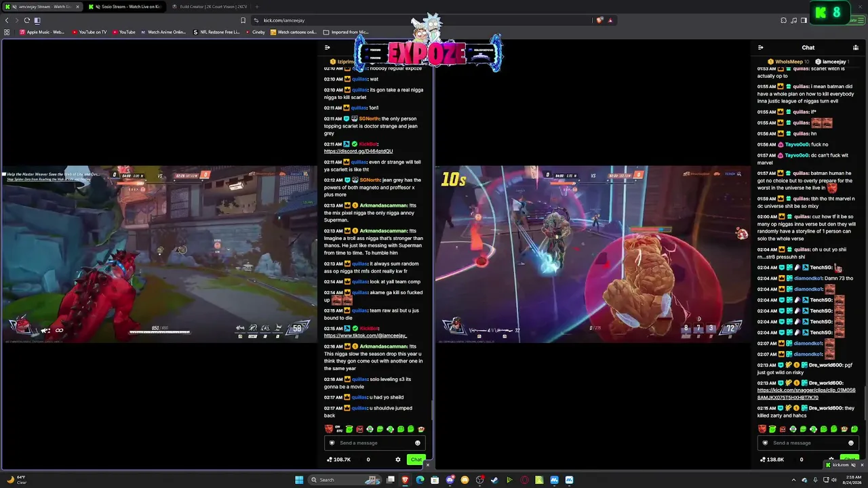Reload the page with the refresh icon
This screenshot has width=868, height=488.
(27, 20)
